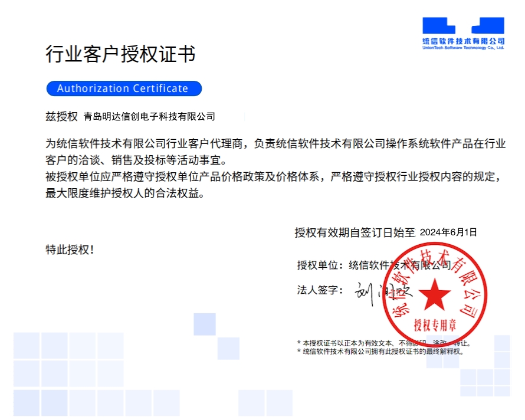Click the label 法人签字:

point(320,290)
